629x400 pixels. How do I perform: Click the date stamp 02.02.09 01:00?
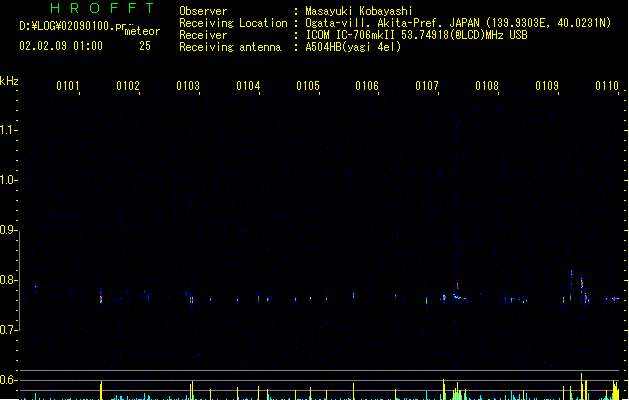61,46
